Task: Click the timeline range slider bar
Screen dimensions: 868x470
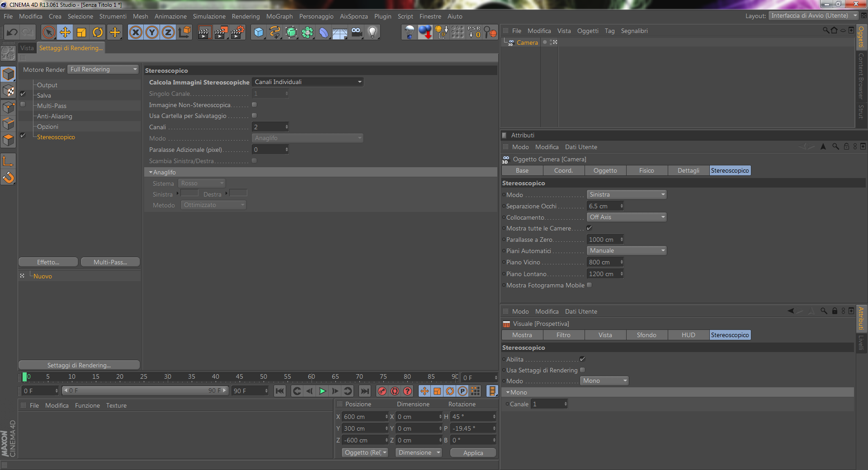Action: click(x=145, y=391)
